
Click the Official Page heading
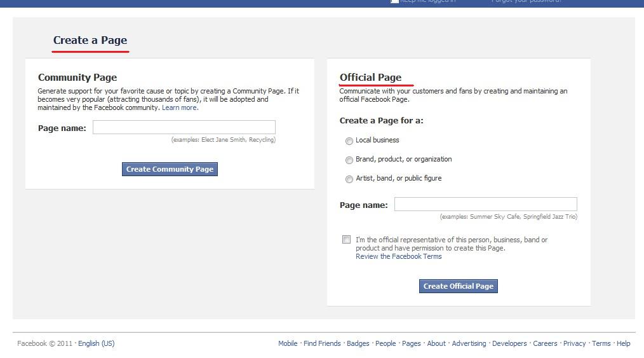pyautogui.click(x=370, y=78)
